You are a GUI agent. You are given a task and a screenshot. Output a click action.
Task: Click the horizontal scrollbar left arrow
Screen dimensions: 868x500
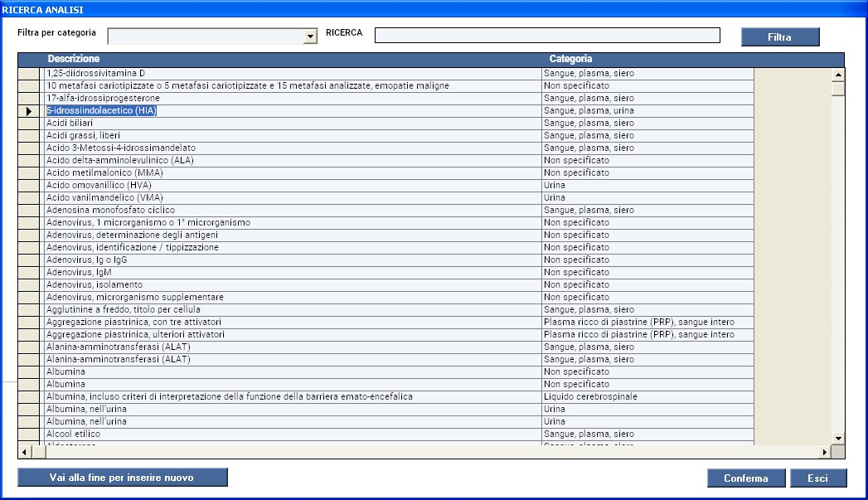pos(24,452)
